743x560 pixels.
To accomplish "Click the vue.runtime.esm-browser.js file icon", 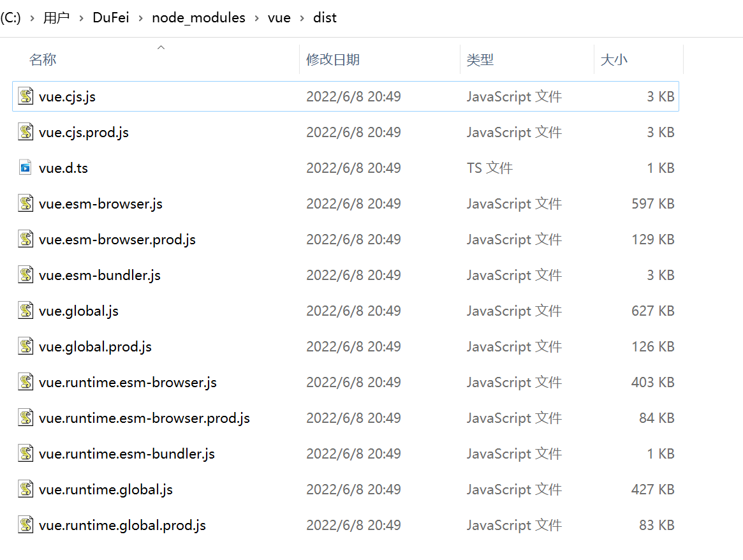I will pyautogui.click(x=26, y=382).
